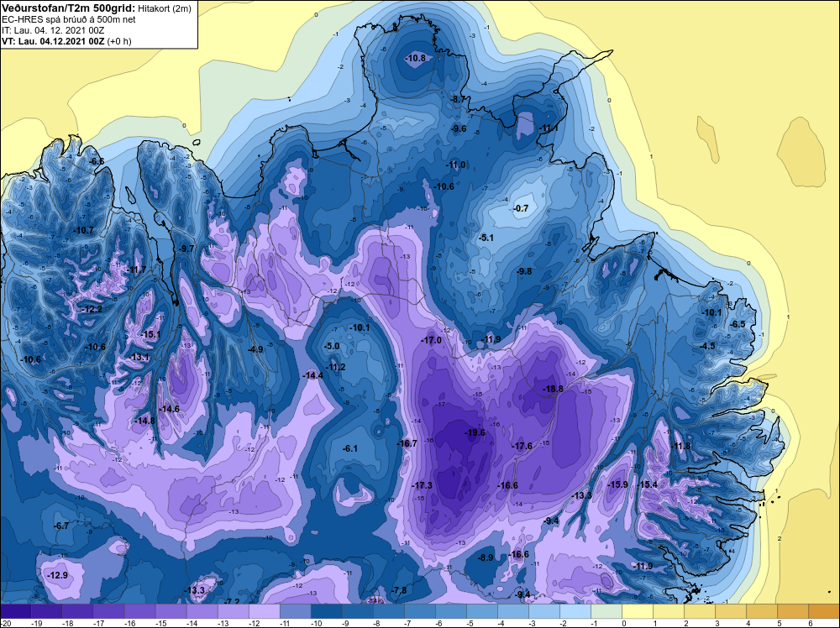The image size is (840, 628).
Task: Click the -11.0 temperature value
Action: [x=456, y=165]
